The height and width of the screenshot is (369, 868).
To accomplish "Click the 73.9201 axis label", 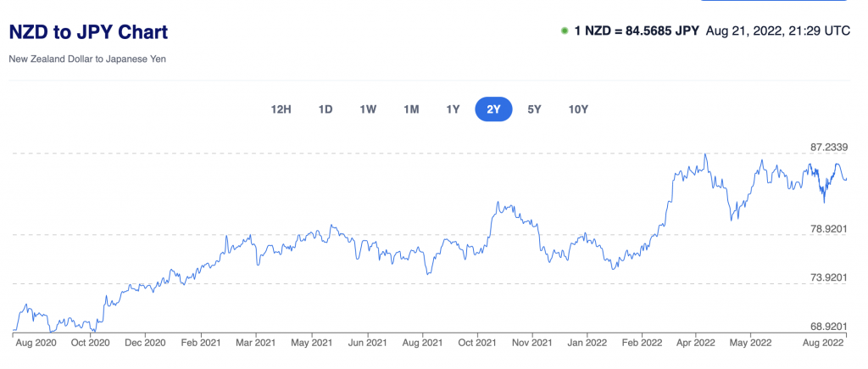I will pyautogui.click(x=829, y=277).
